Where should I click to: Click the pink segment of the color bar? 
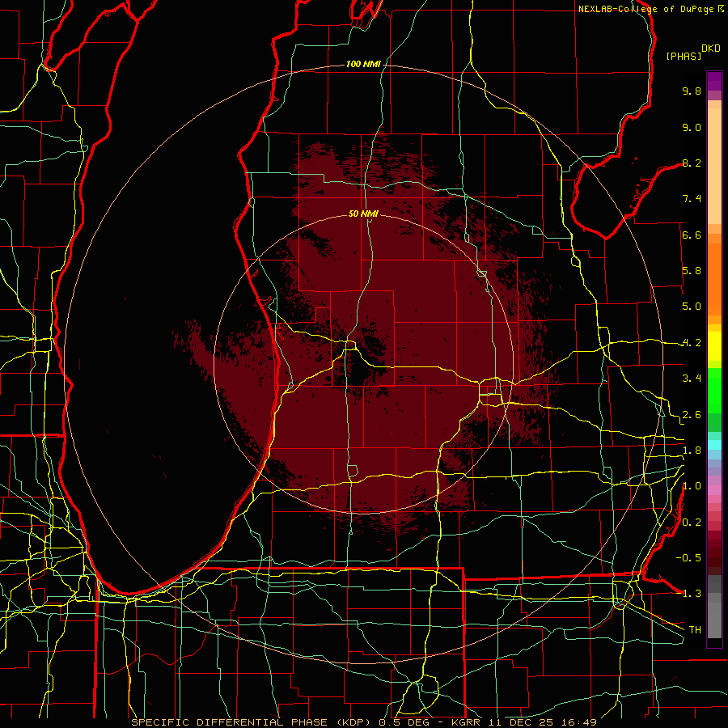pos(714,490)
